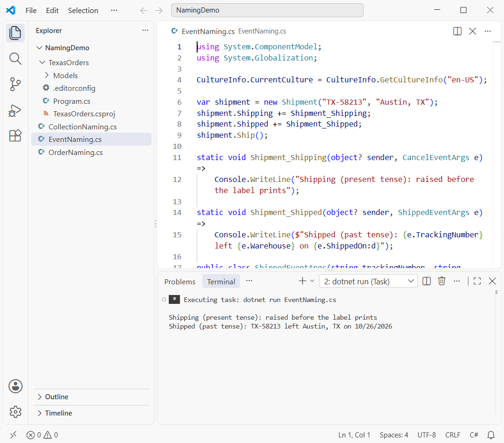Change end of line sequence CRLF
This screenshot has height=443, width=504.
[452, 435]
